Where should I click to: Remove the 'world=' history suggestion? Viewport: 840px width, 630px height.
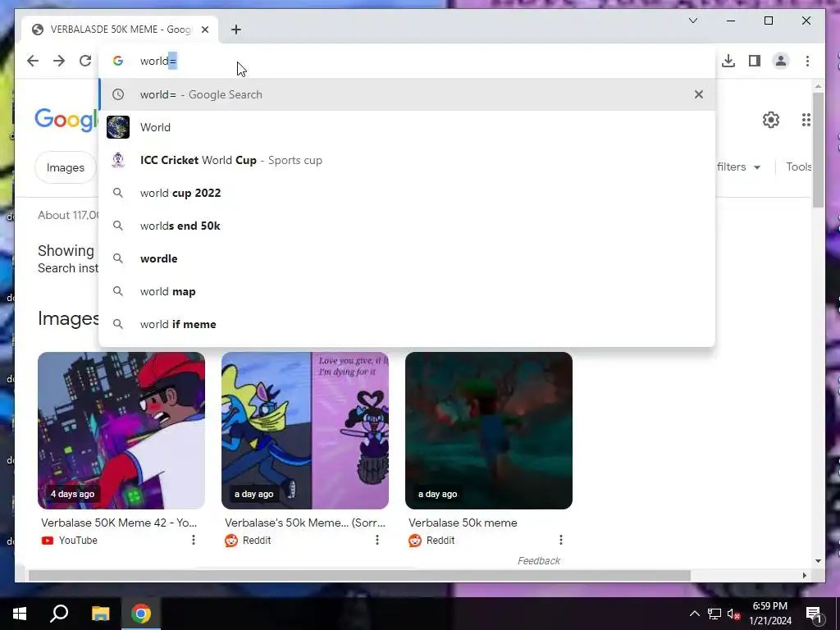(699, 94)
